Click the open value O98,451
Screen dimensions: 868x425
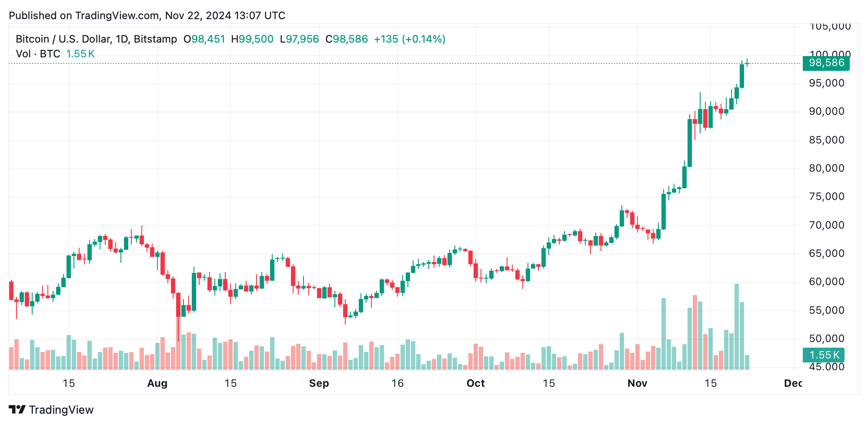coord(204,39)
